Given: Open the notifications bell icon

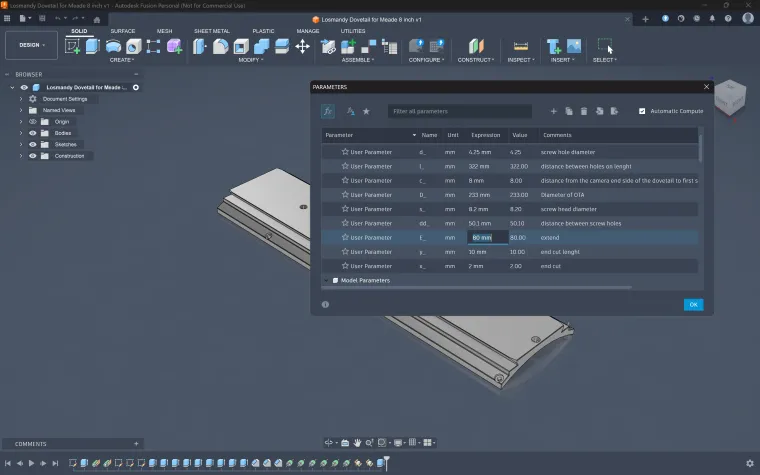Looking at the screenshot, I should (x=711, y=18).
